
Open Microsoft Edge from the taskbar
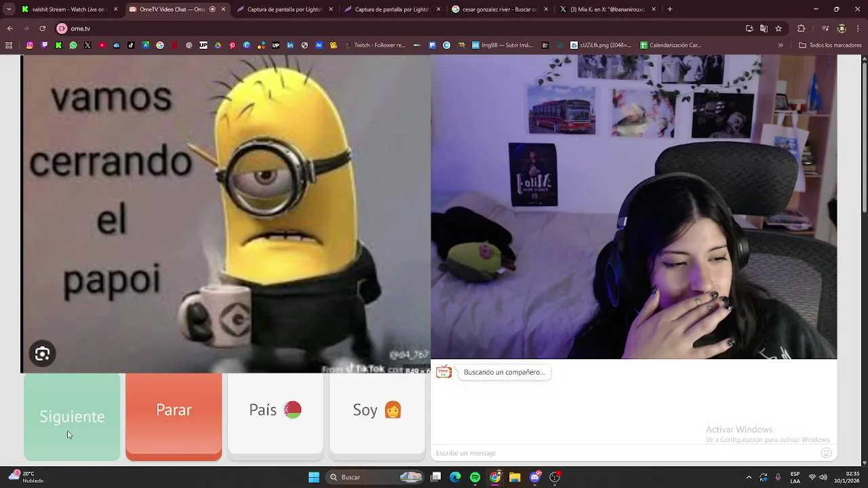pos(455,477)
